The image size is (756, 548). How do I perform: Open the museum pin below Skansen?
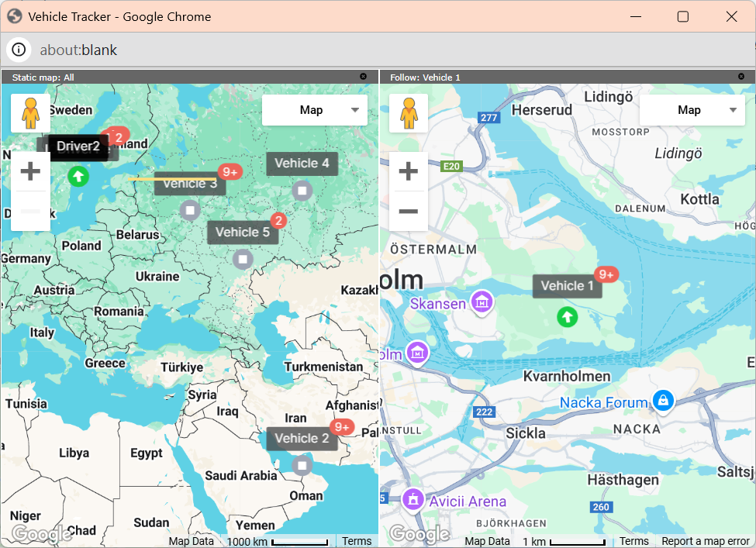point(417,353)
